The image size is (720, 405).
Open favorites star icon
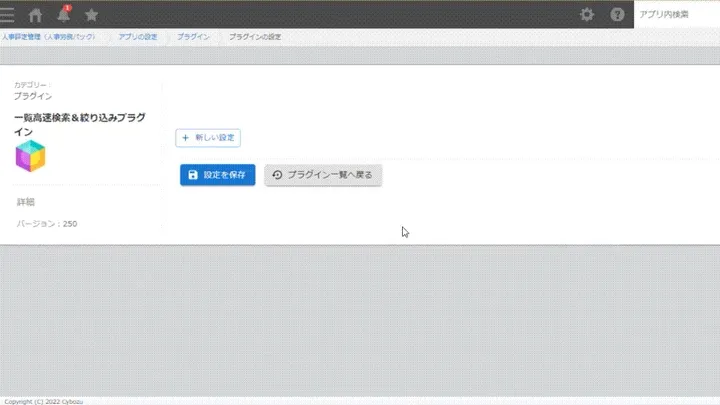[x=91, y=15]
